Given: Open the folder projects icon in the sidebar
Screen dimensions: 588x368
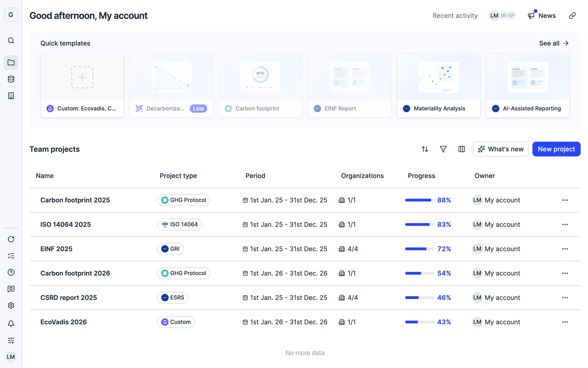Looking at the screenshot, I should tap(11, 62).
